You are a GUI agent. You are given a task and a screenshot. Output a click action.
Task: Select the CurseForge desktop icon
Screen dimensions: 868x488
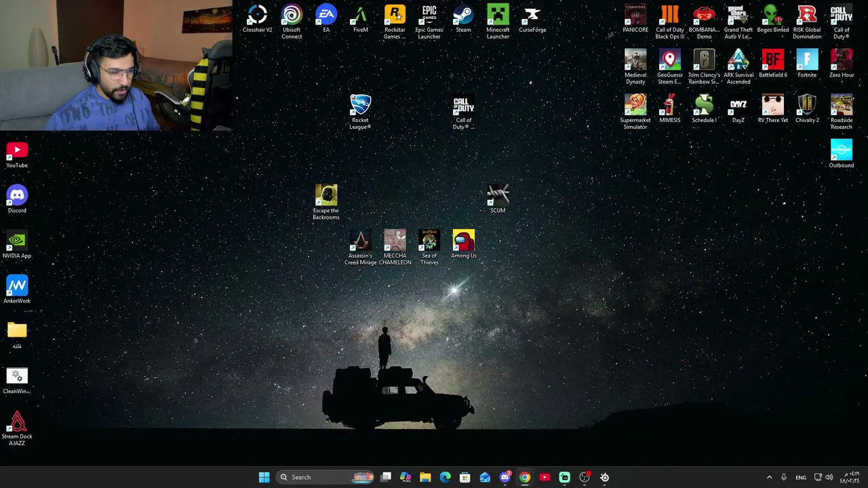(x=532, y=19)
